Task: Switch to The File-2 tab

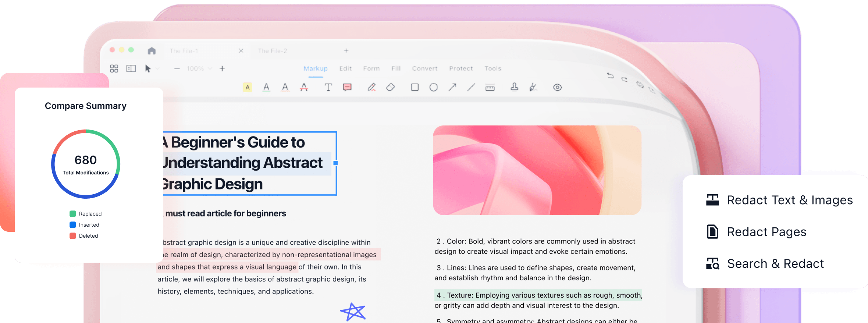Action: [x=273, y=51]
